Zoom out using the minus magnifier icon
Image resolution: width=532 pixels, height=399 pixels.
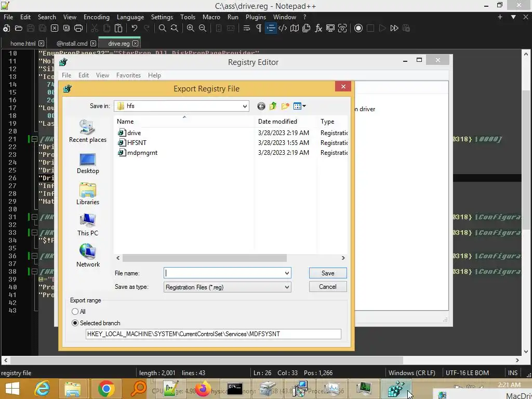pos(203,28)
